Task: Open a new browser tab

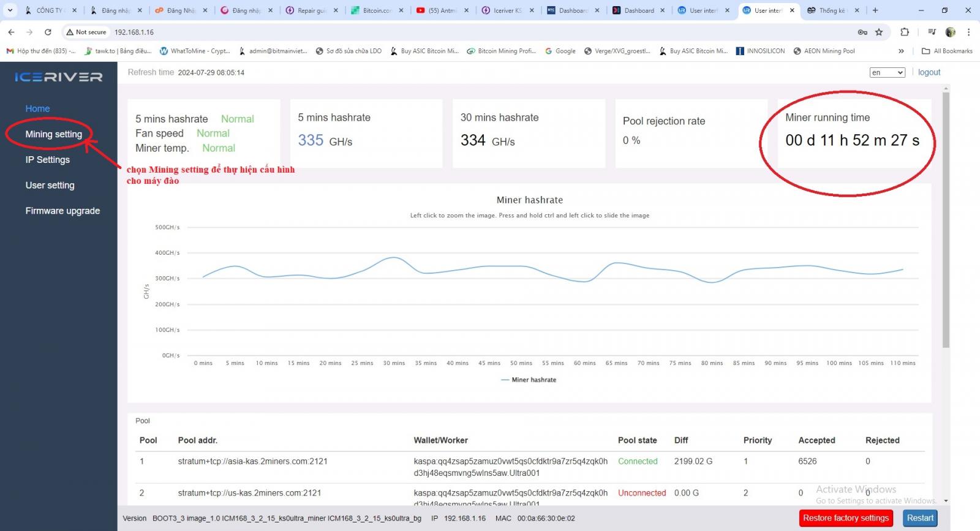Action: [875, 10]
